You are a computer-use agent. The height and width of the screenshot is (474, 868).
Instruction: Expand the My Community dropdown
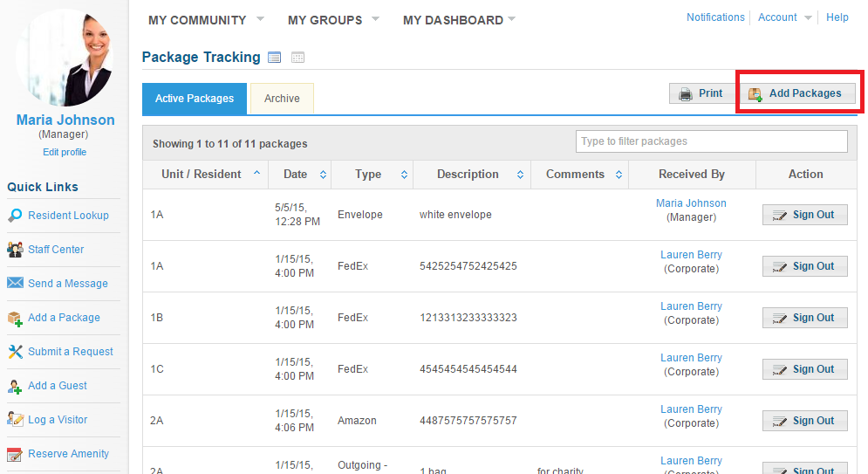pos(260,19)
